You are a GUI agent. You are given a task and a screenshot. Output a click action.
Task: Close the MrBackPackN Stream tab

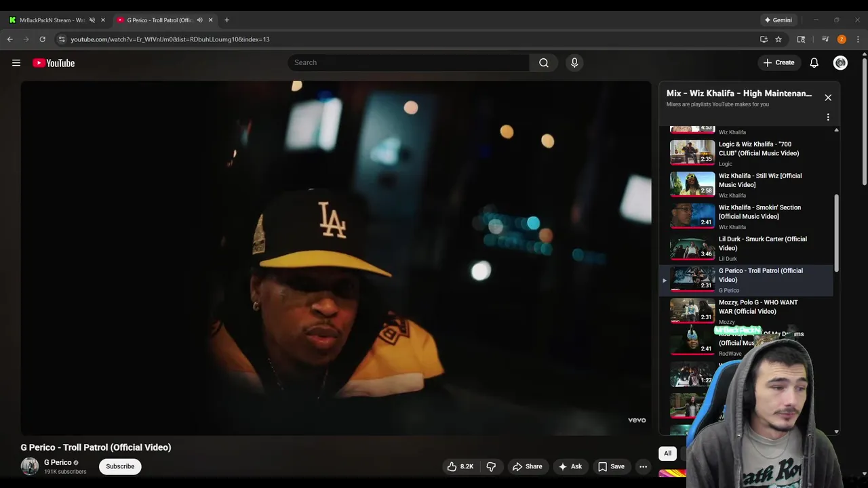click(103, 20)
